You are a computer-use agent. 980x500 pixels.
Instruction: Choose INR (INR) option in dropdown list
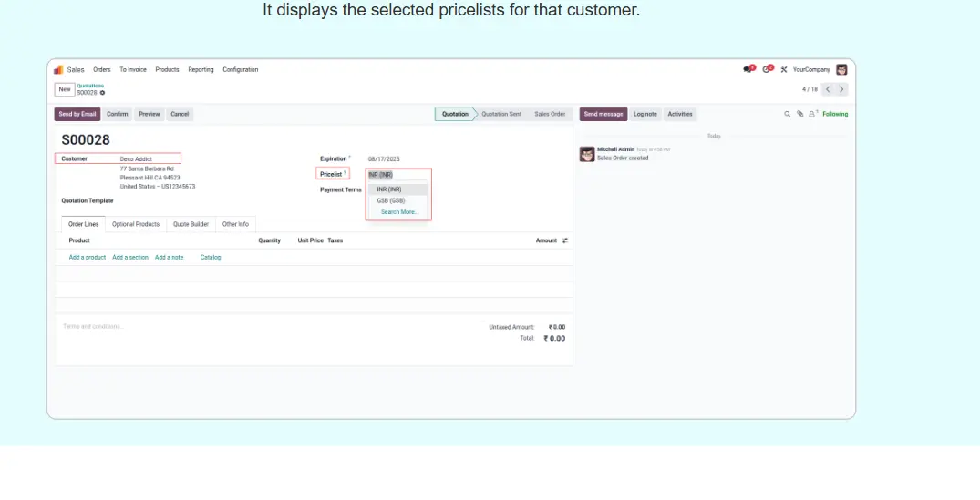(389, 189)
